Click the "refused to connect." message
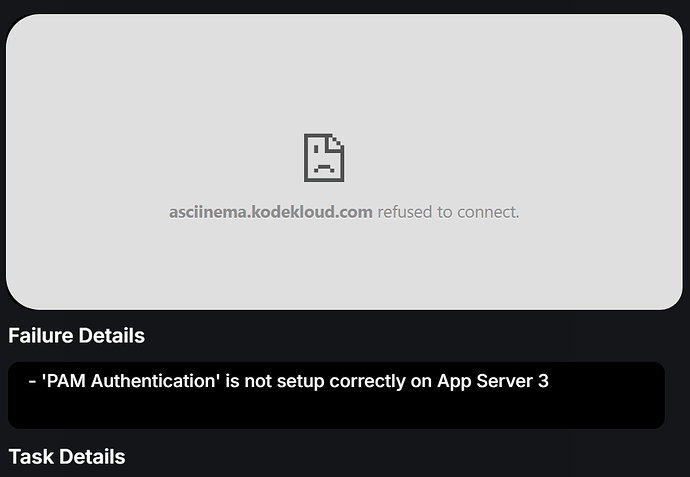Image resolution: width=690 pixels, height=477 pixels. [x=448, y=212]
